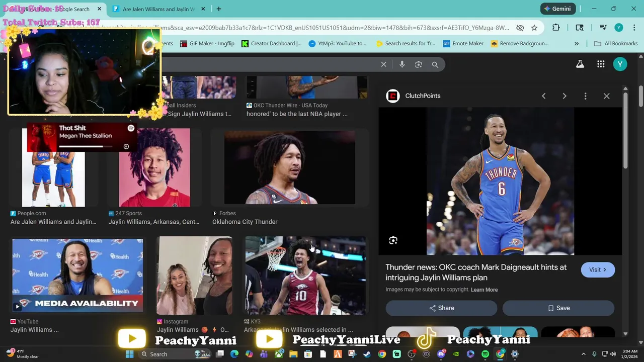
Task: Go to the next image in the preview panel
Action: click(564, 96)
